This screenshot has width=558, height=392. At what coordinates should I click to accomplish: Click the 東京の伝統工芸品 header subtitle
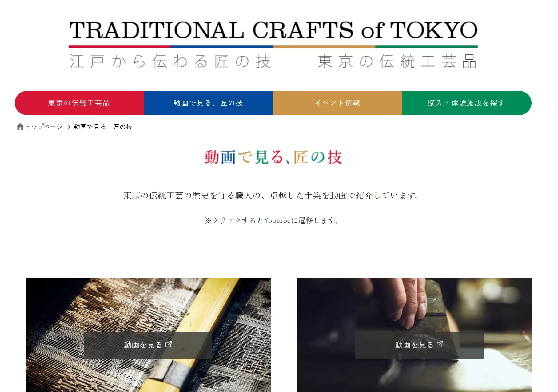point(397,61)
